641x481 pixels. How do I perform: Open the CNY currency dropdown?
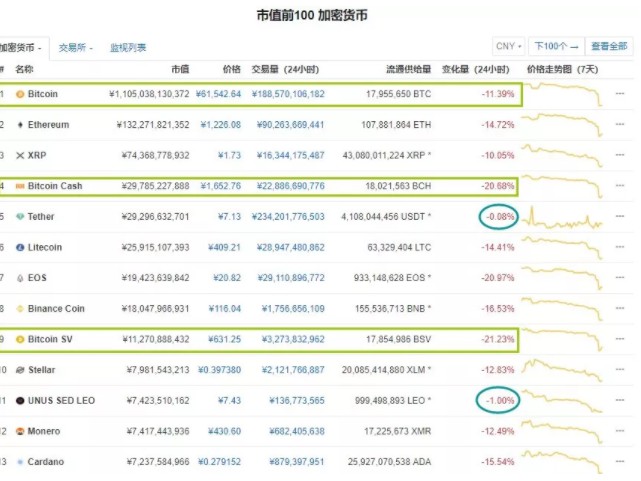[x=509, y=46]
